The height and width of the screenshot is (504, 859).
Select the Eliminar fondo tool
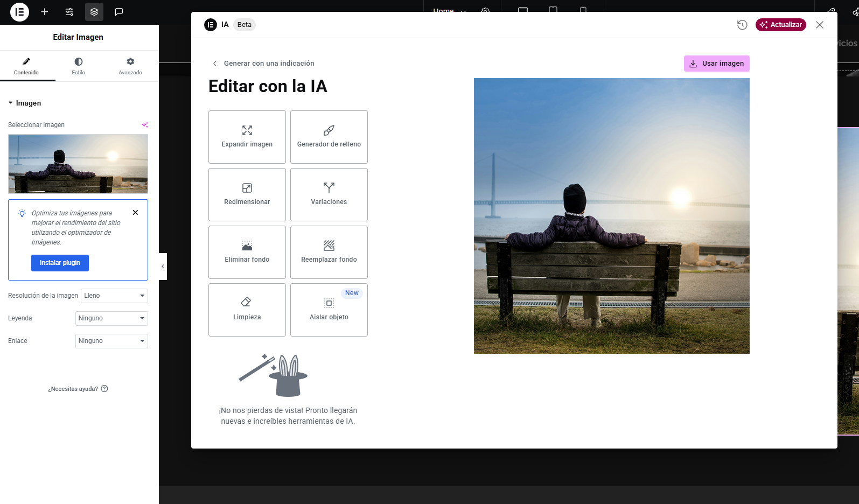(x=247, y=252)
